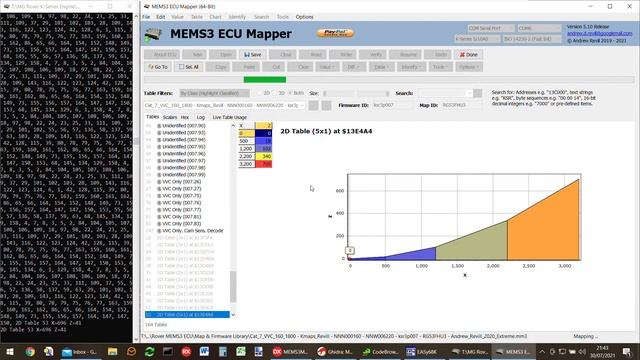Click the author email link
This screenshot has width=640, height=360.
pyautogui.click(x=599, y=33)
